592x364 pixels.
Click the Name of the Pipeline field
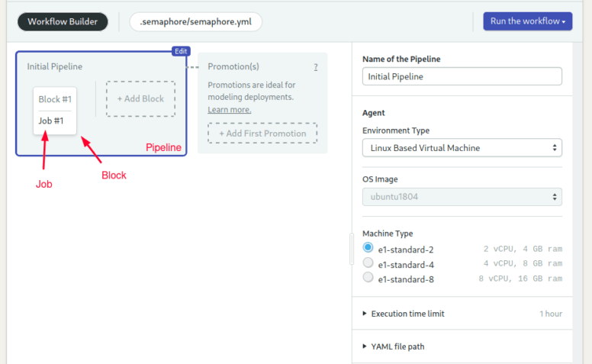(462, 76)
